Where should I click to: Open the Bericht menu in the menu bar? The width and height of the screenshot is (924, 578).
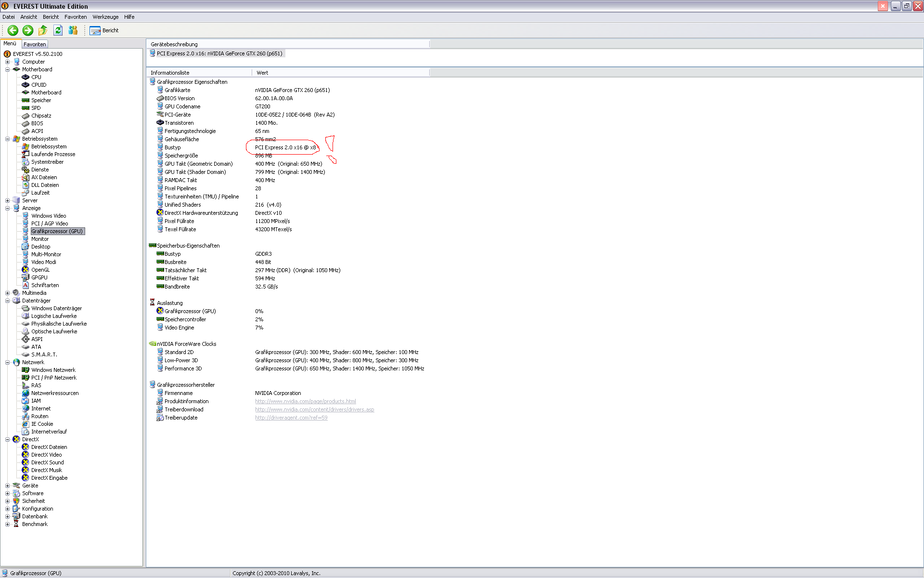pos(51,17)
